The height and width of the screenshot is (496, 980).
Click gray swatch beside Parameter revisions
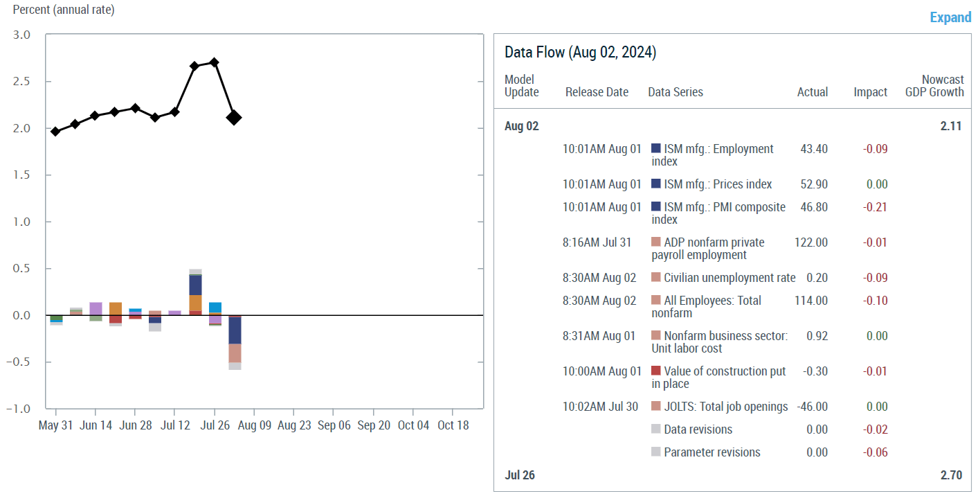656,452
